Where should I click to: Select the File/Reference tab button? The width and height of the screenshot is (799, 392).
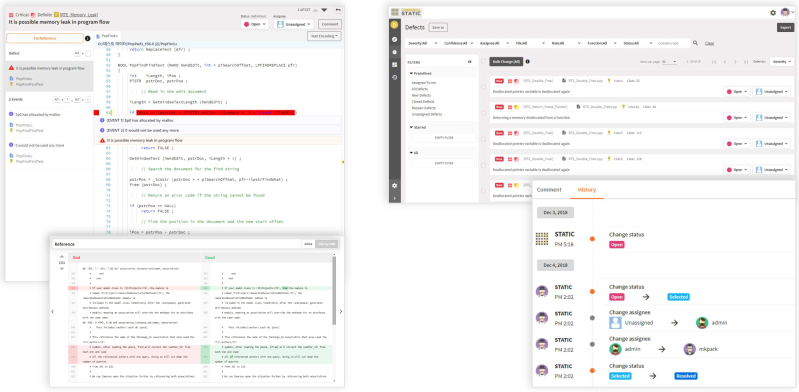[x=45, y=38]
